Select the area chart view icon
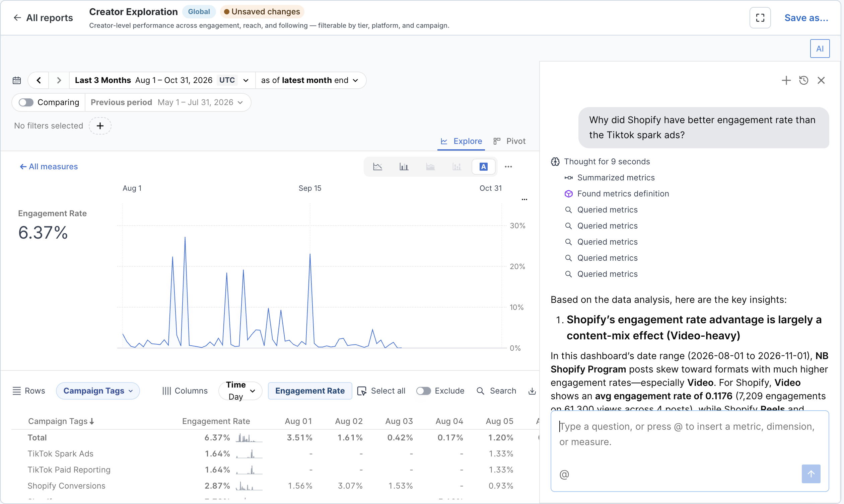The height and width of the screenshot is (504, 844). tap(430, 166)
